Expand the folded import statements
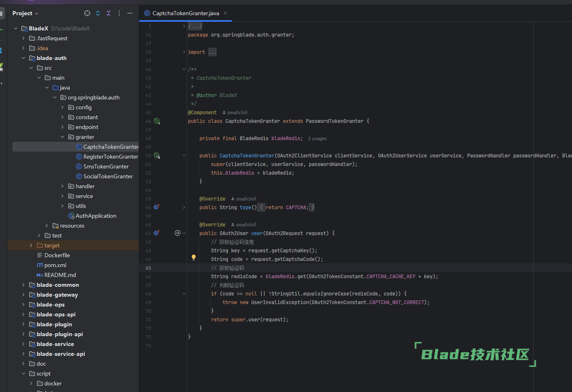The width and height of the screenshot is (572, 392). 184,52
